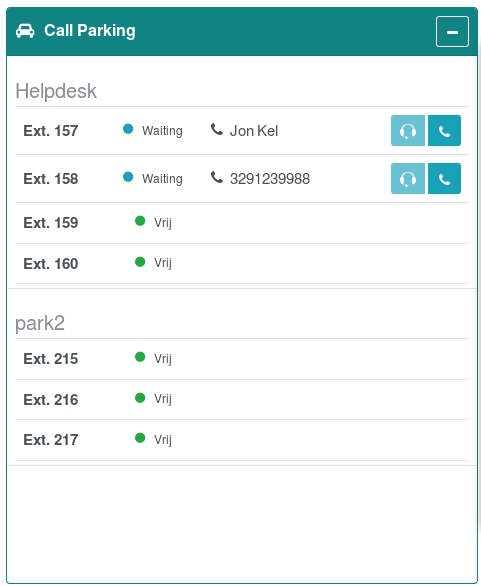This screenshot has width=481, height=586.
Task: Collapse the Call Parking panel
Action: [x=452, y=31]
